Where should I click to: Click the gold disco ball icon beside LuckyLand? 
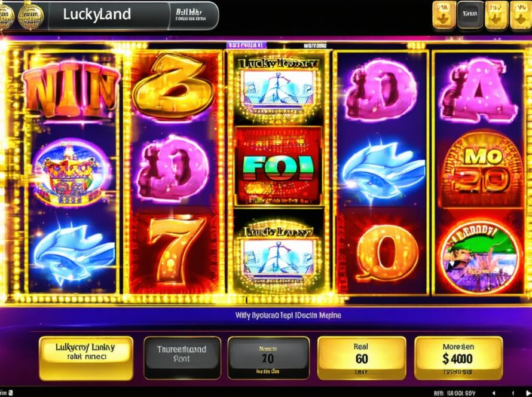click(31, 16)
